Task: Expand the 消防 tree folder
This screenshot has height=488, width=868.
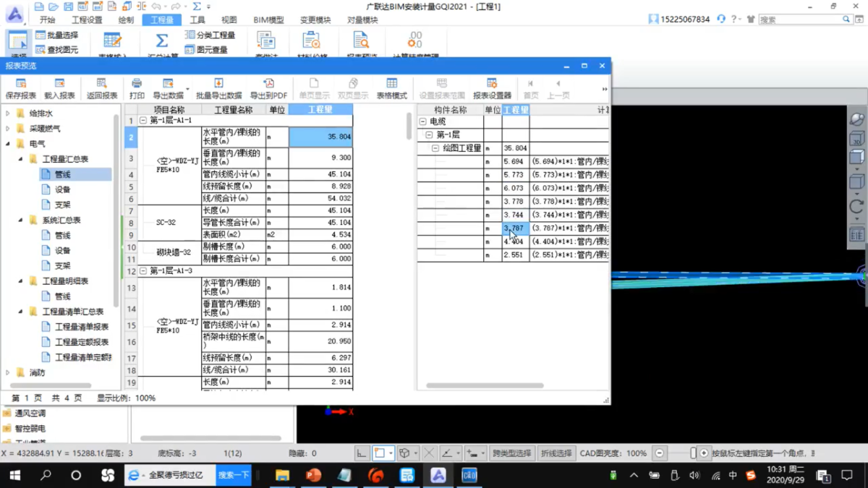Action: (8, 373)
